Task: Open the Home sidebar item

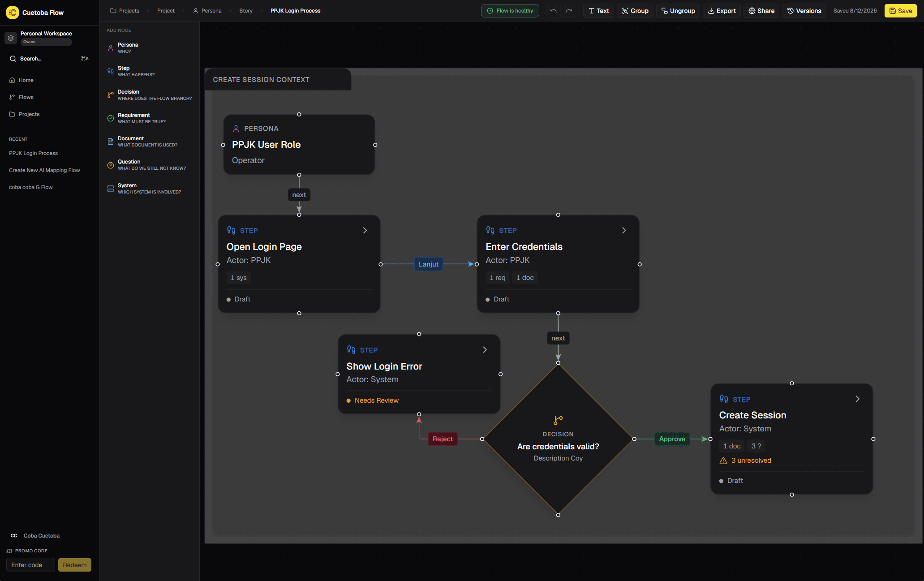Action: (49, 80)
